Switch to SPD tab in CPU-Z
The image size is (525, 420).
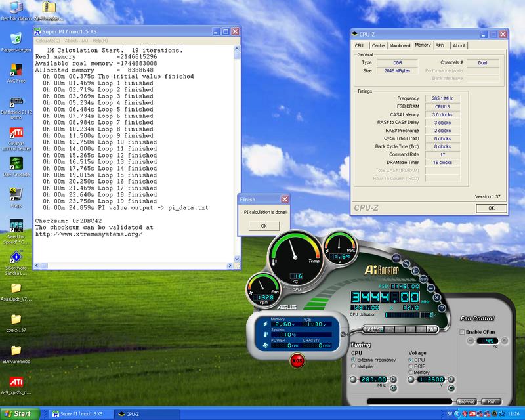(x=440, y=45)
